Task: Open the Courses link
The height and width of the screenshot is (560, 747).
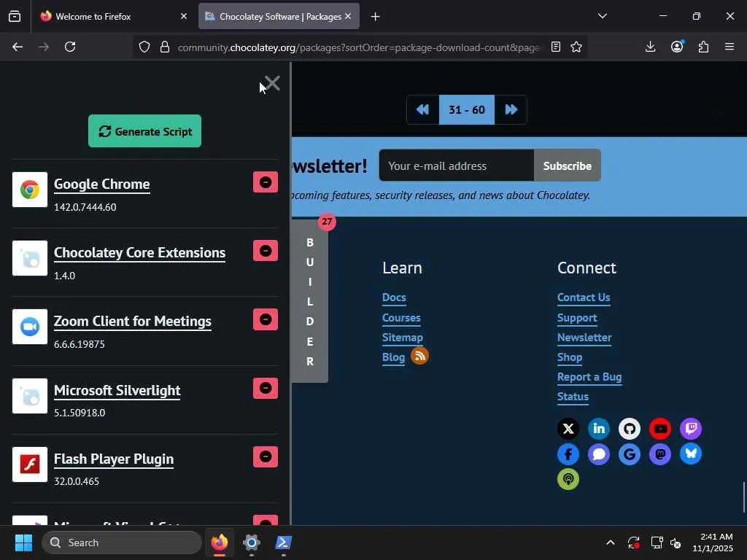Action: tap(401, 318)
